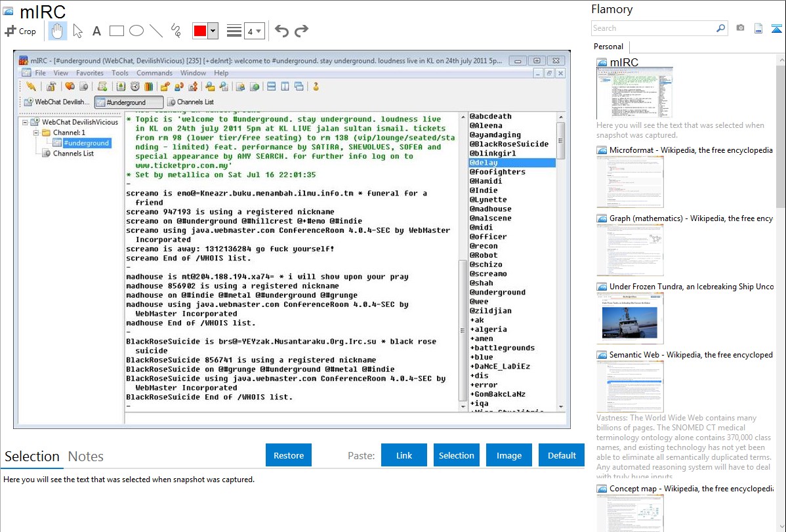Click the mIRC About icon
This screenshot has width=786, height=532.
316,87
